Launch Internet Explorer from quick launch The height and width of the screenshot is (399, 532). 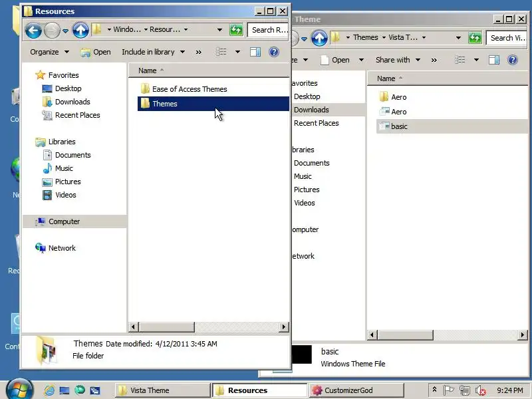tap(49, 390)
